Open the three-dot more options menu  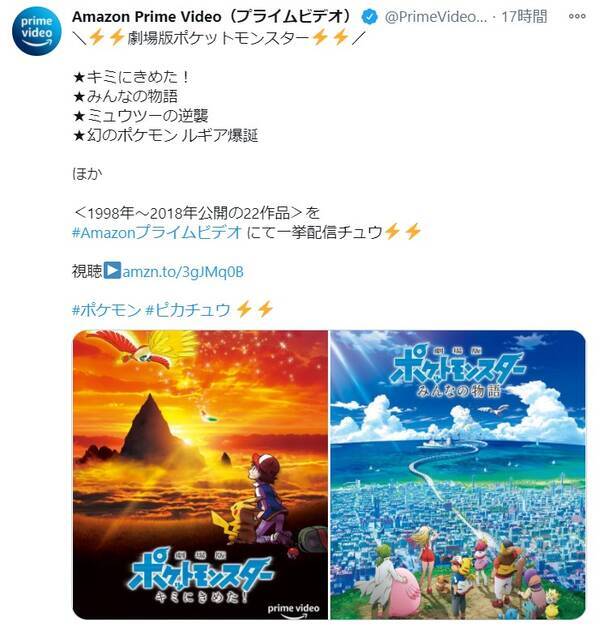point(577,16)
